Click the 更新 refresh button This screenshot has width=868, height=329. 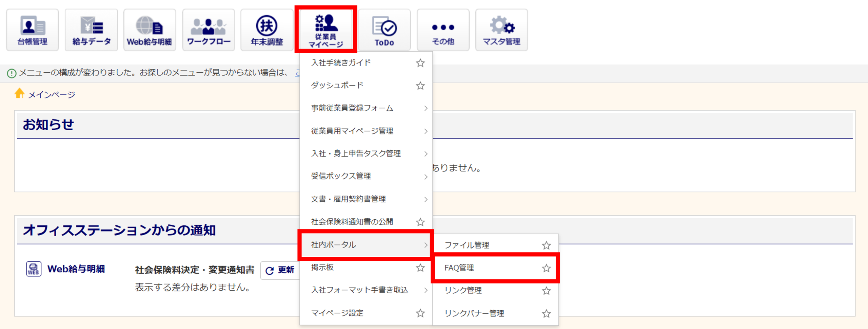point(280,270)
